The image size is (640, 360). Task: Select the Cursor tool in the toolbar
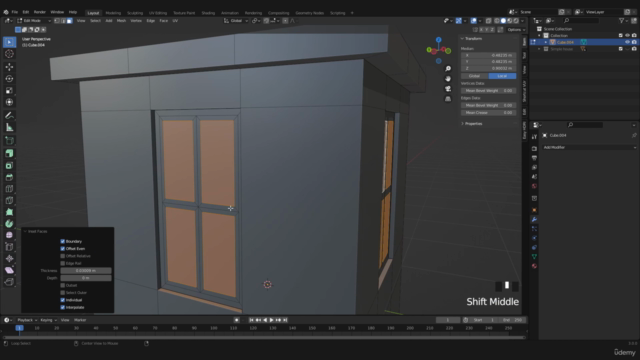[x=9, y=54]
